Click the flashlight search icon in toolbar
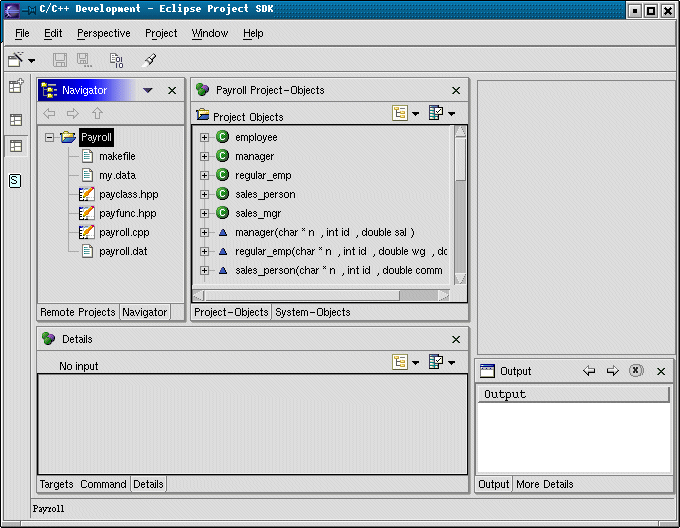Viewport: 680px width, 528px height. tap(150, 61)
